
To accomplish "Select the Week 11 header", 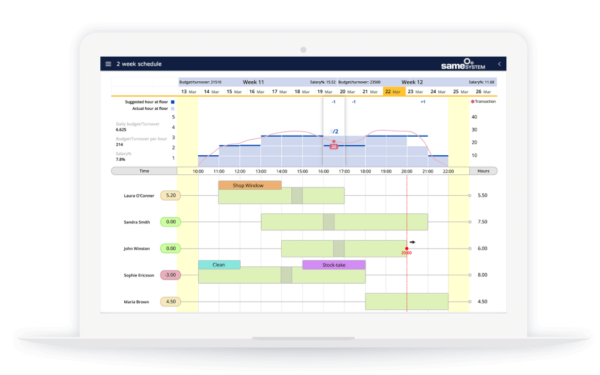I will coord(253,82).
